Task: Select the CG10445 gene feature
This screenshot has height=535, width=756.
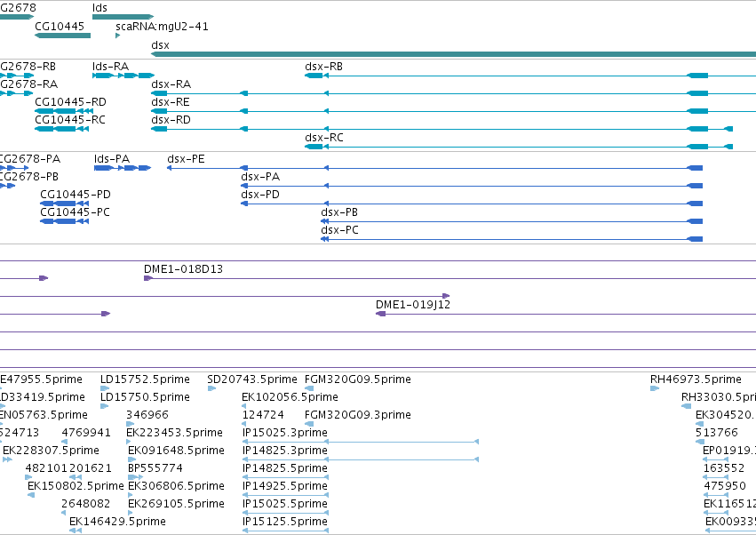Action: (63, 36)
